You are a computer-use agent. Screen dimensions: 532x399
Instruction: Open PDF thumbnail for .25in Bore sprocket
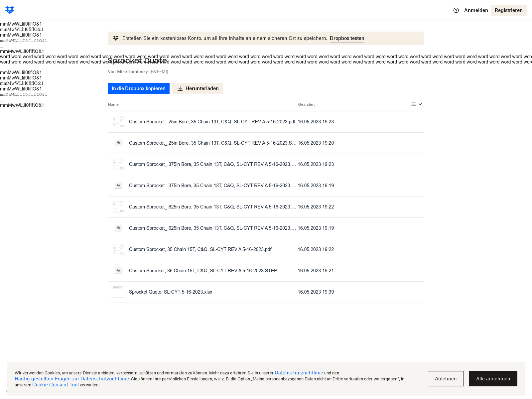pos(118,122)
